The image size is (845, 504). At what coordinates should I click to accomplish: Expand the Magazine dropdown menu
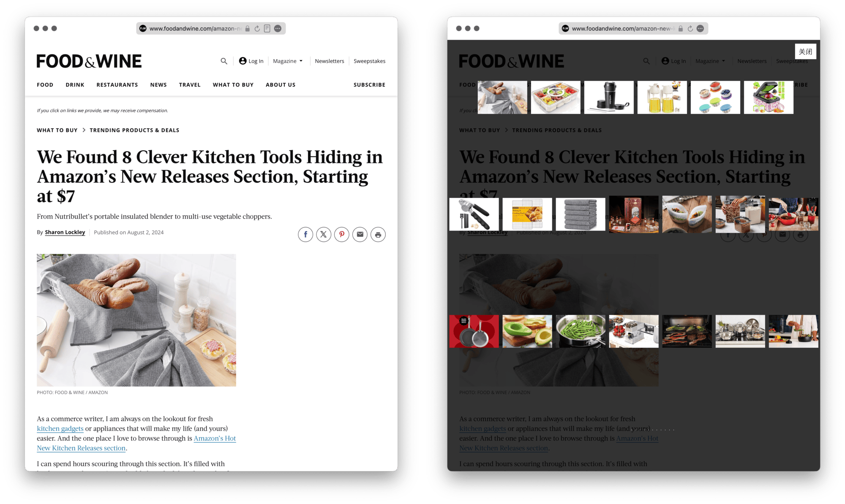click(288, 61)
